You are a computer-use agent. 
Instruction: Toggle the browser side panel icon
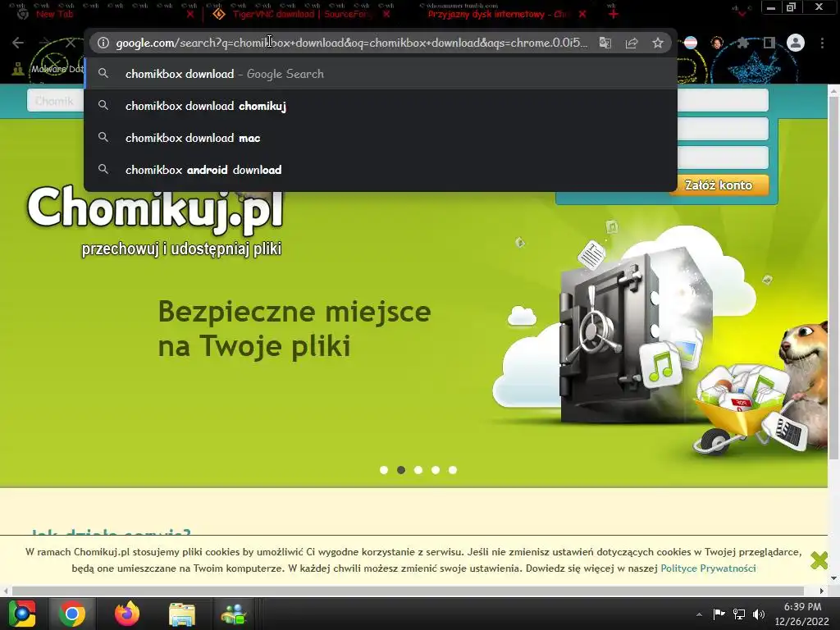pos(769,43)
